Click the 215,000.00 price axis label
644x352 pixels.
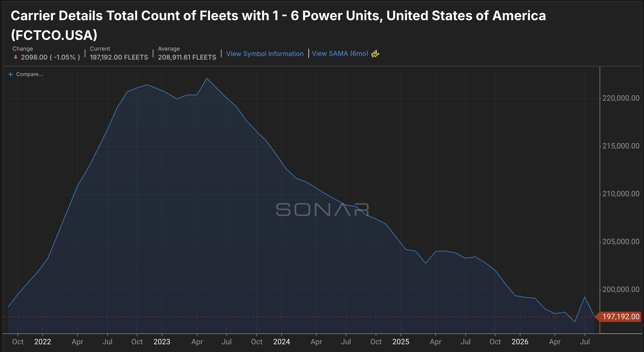point(621,146)
